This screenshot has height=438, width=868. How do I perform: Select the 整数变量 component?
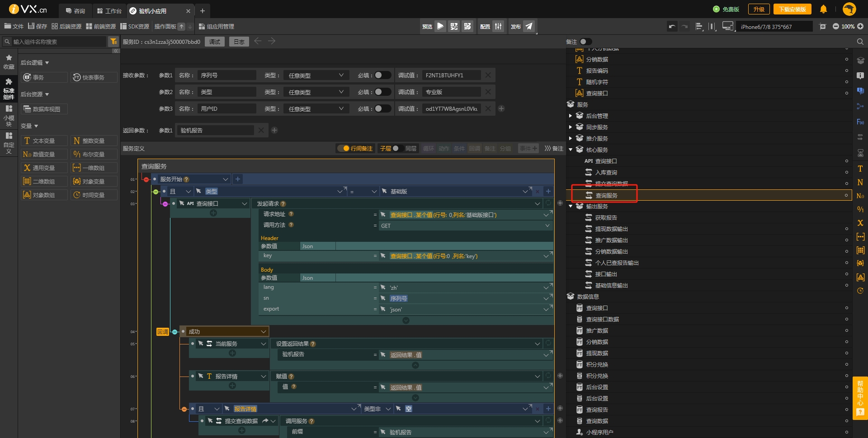pyautogui.click(x=94, y=141)
